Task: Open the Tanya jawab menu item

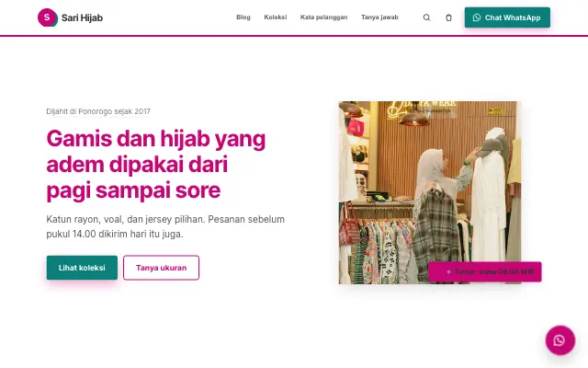Action: click(x=379, y=17)
